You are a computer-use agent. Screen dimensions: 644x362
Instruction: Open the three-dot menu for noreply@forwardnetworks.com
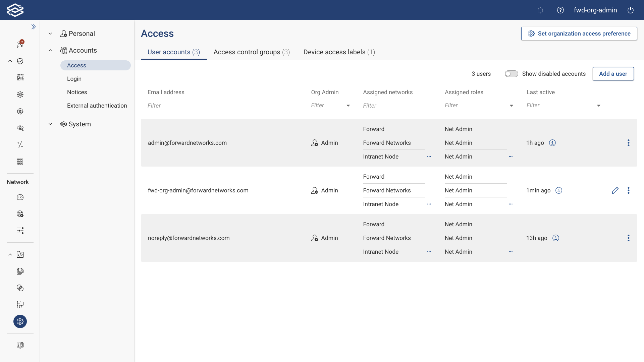(629, 238)
